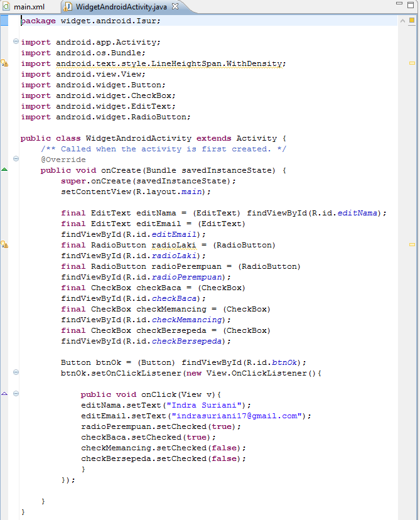
Task: Click the warning icon on LineHeightSpan import
Action: (4, 63)
